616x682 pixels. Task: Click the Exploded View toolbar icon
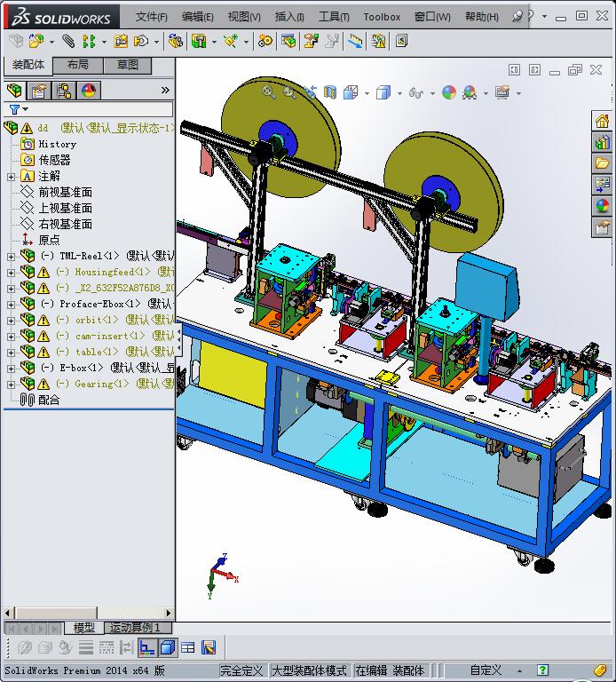(x=312, y=42)
